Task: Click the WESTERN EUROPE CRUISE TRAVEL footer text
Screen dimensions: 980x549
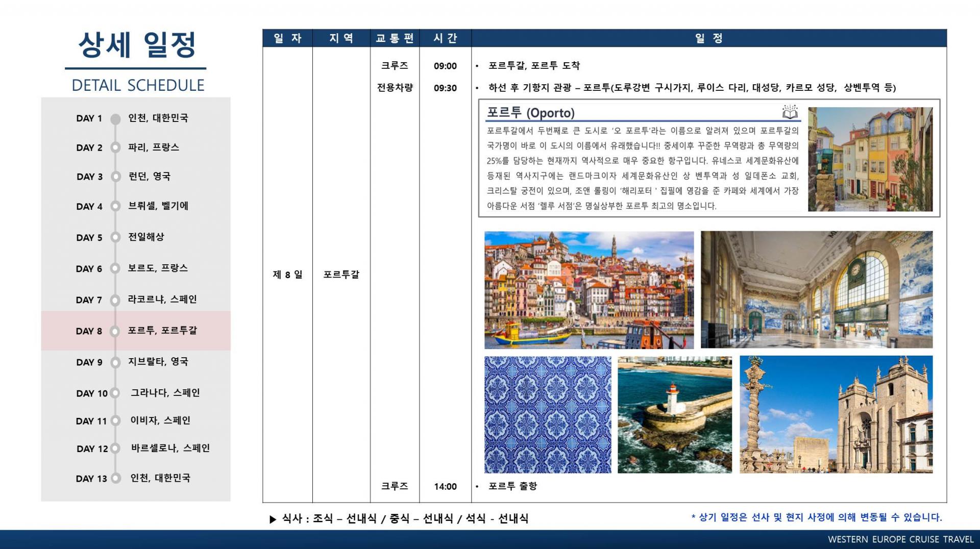Action: click(x=901, y=539)
